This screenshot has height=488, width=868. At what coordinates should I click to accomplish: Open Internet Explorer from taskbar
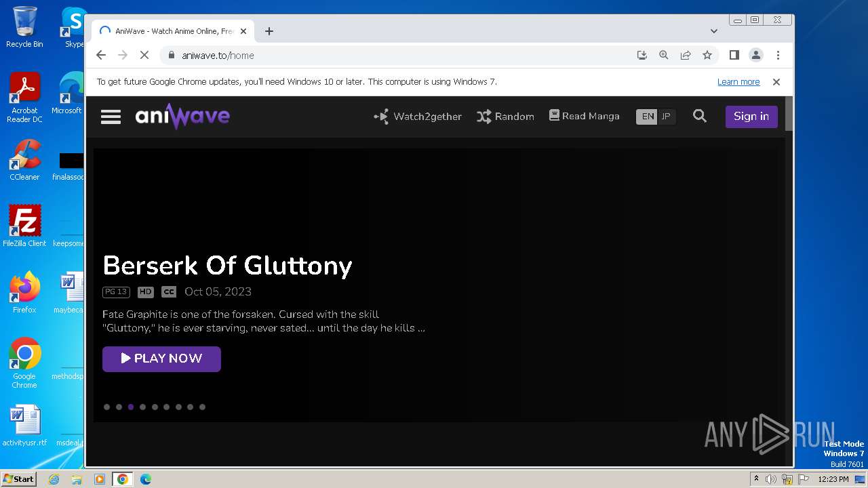coord(54,479)
